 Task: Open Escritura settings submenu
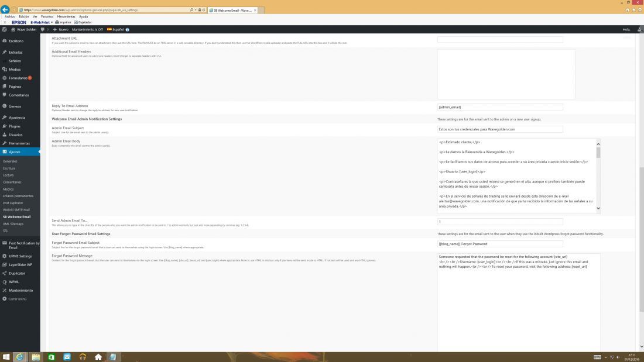click(9, 168)
